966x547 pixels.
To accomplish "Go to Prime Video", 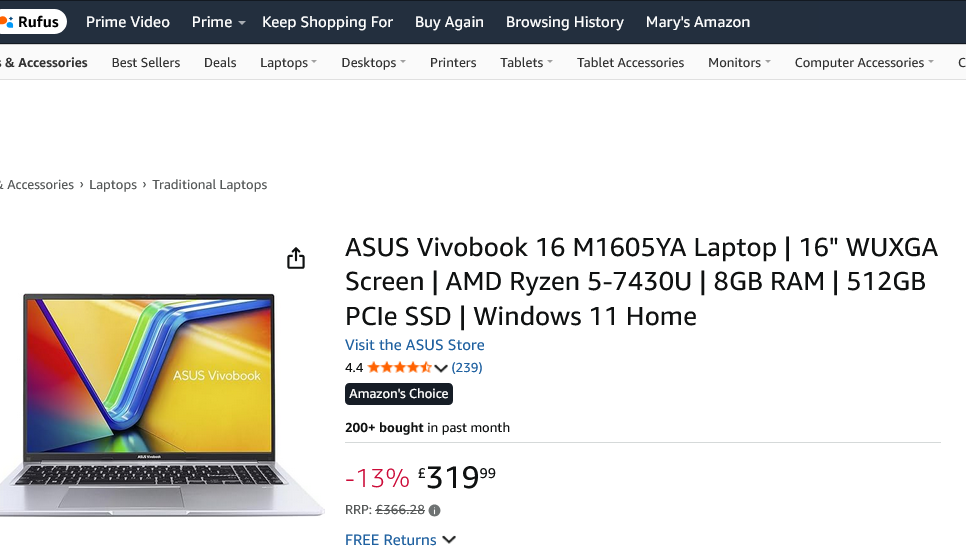I will 128,21.
